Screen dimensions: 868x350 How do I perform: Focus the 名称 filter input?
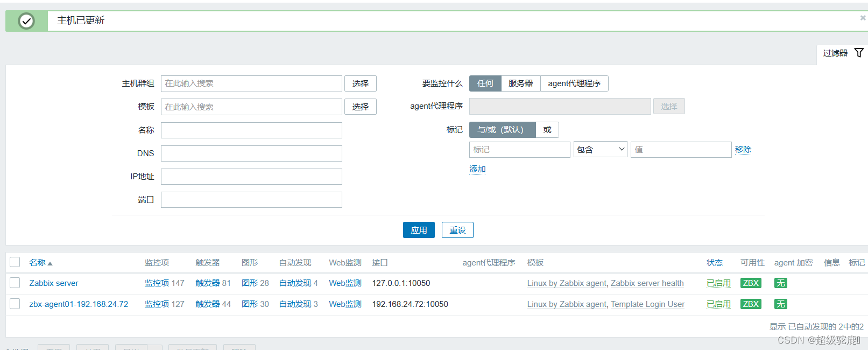click(251, 130)
